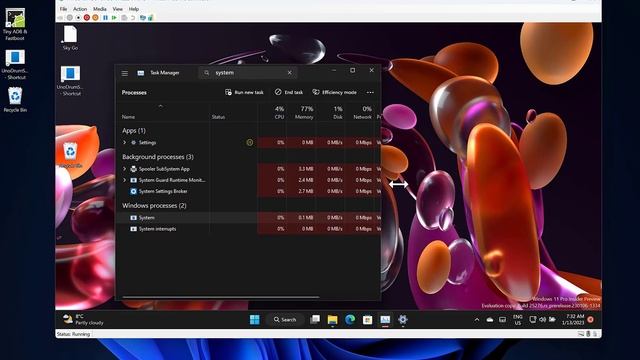Viewport: 640px width, 360px height.
Task: Click Run new task in Task Manager
Action: tap(244, 92)
